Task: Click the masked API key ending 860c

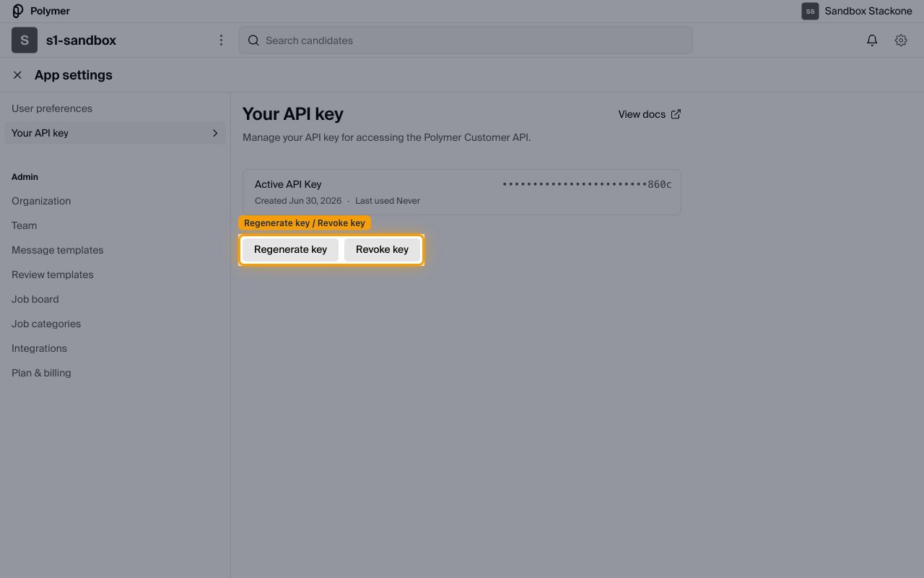Action: coord(587,184)
